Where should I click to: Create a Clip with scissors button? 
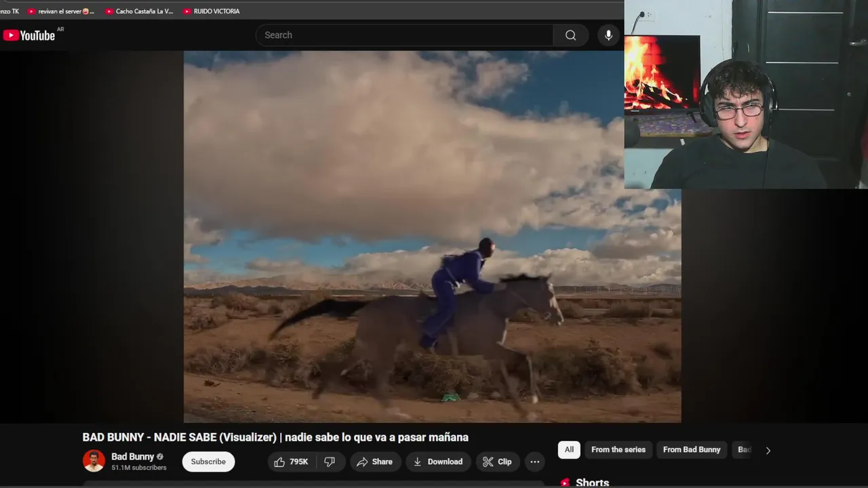[497, 462]
